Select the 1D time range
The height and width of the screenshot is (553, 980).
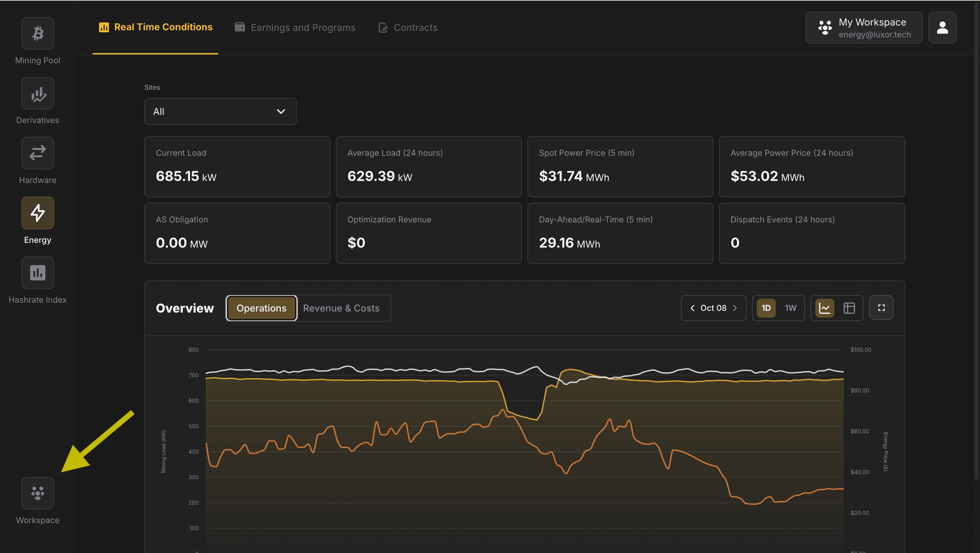(766, 308)
